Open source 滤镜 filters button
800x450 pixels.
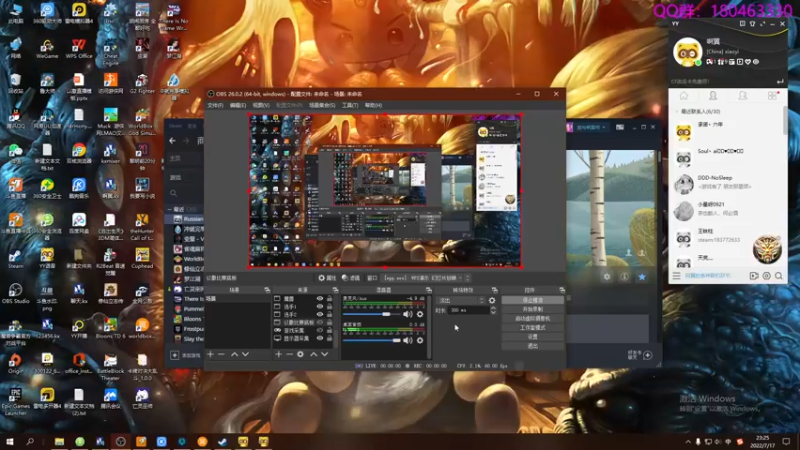(x=351, y=278)
